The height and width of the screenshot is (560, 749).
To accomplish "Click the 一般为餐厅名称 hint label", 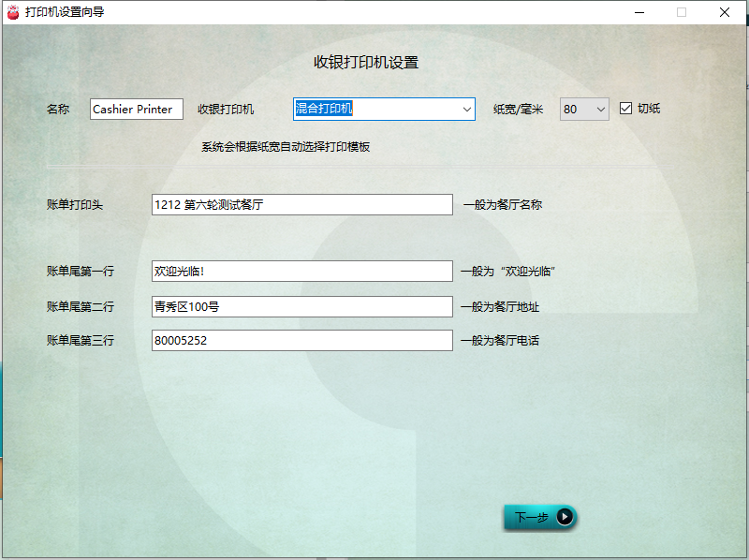I will tap(502, 204).
